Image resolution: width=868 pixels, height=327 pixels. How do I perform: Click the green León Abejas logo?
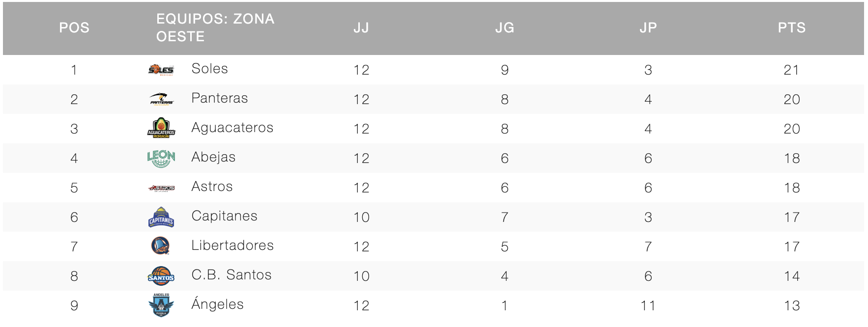click(x=161, y=158)
